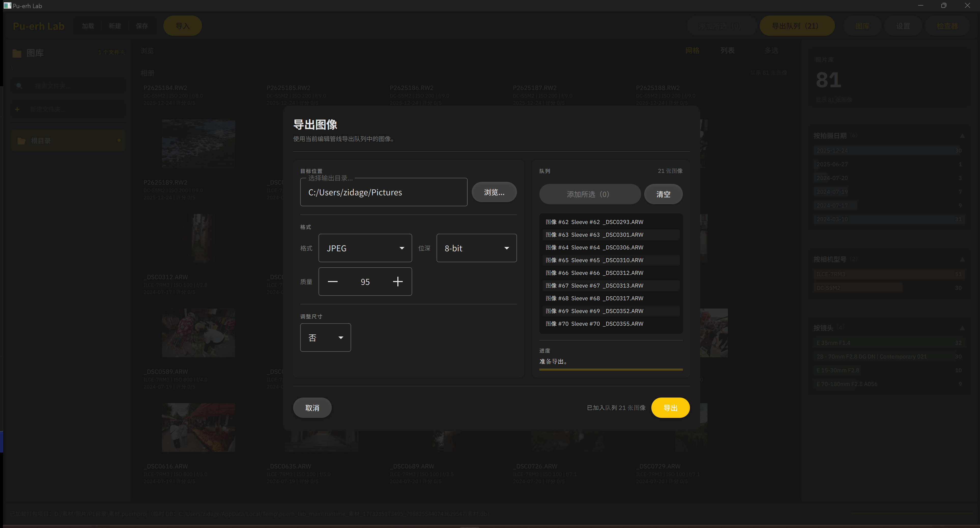Click the export progress bar
This screenshot has width=980, height=528.
coord(611,369)
